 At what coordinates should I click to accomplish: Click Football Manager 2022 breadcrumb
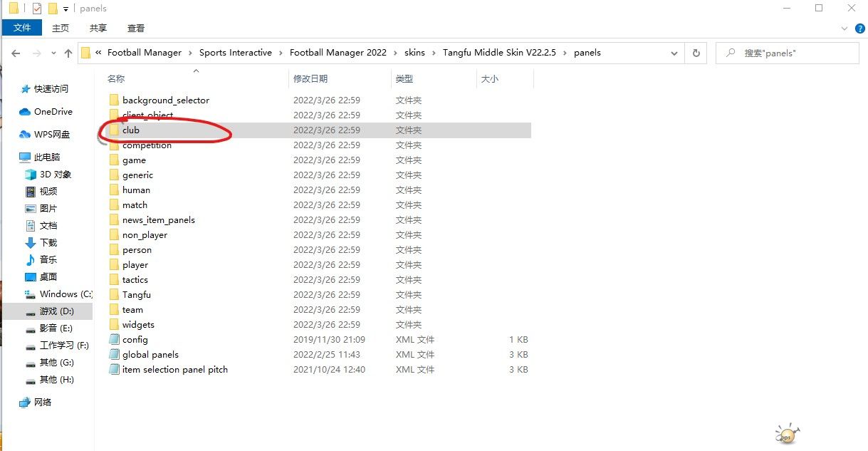click(338, 53)
